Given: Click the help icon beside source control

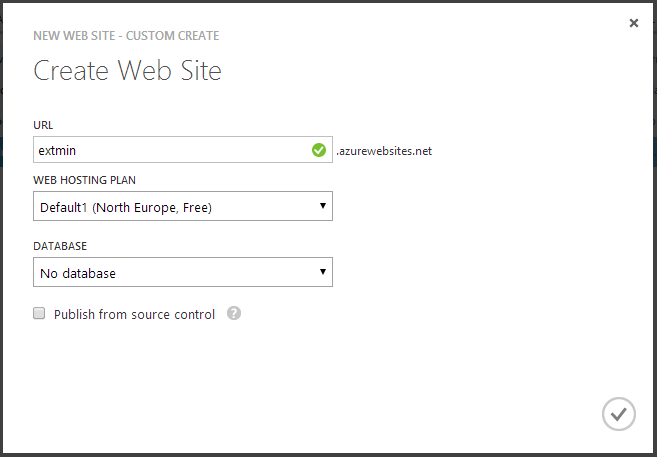Looking at the screenshot, I should coord(234,314).
